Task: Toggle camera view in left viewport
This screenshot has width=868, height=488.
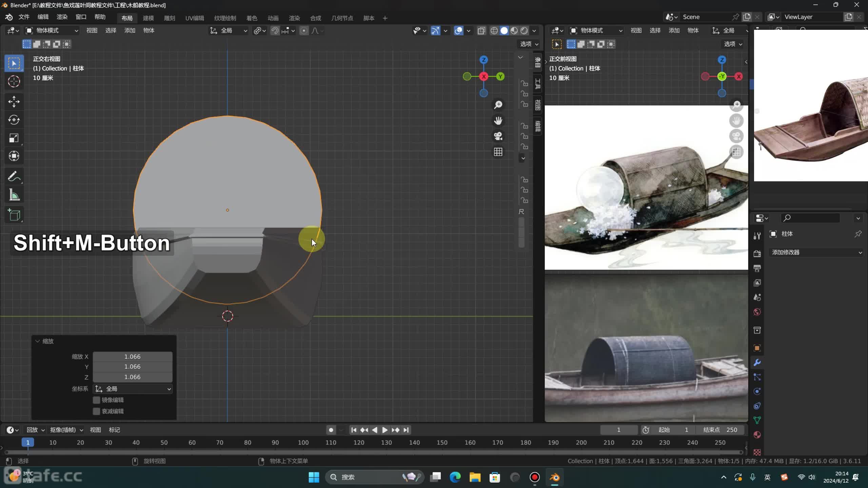Action: 498,136
